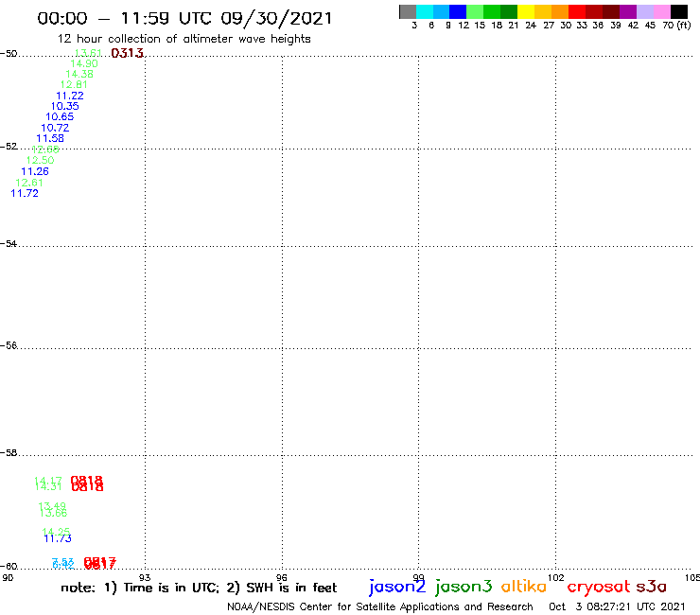
Task: Click the wave height value 10.35
Action: [x=64, y=106]
